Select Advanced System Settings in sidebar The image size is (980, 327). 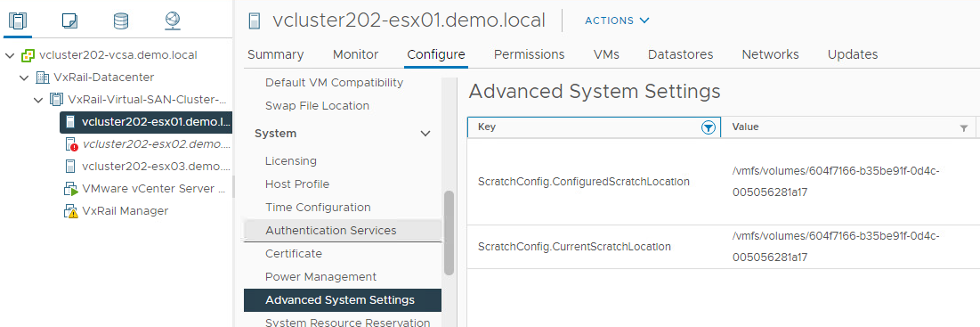tap(343, 300)
